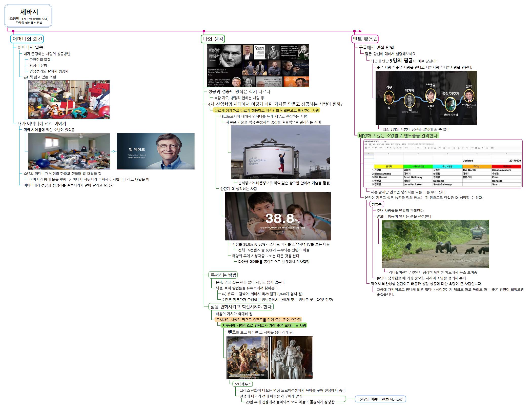Click the British Airways billboard image

(280, 152)
